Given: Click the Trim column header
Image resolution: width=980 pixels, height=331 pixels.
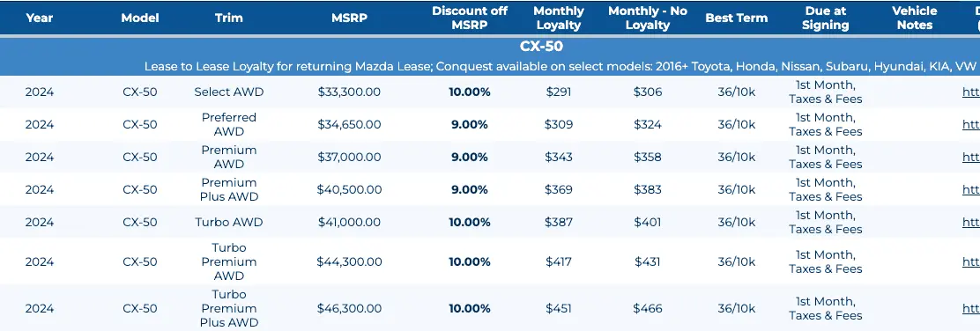Looking at the screenshot, I should (x=229, y=18).
